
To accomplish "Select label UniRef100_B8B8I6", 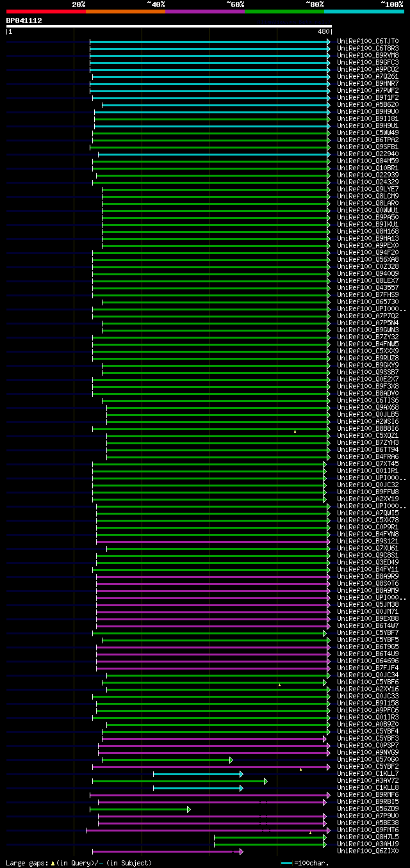I will click(x=368, y=428).
